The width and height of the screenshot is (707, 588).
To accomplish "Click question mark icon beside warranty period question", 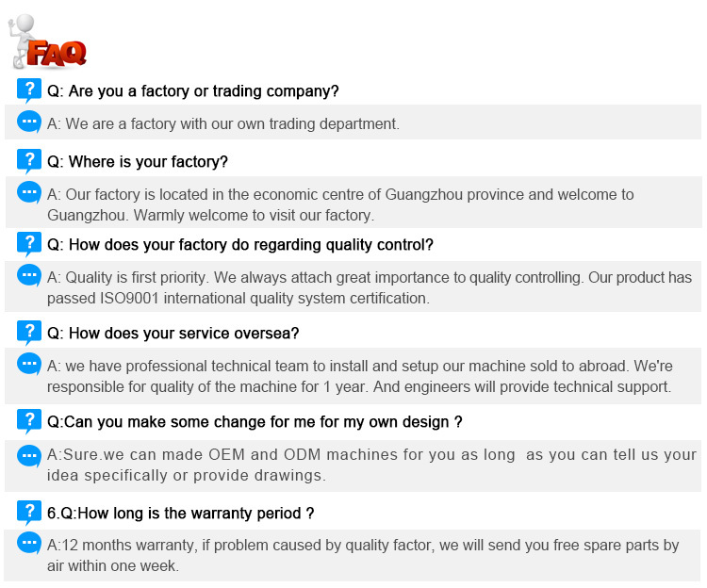I will [29, 513].
